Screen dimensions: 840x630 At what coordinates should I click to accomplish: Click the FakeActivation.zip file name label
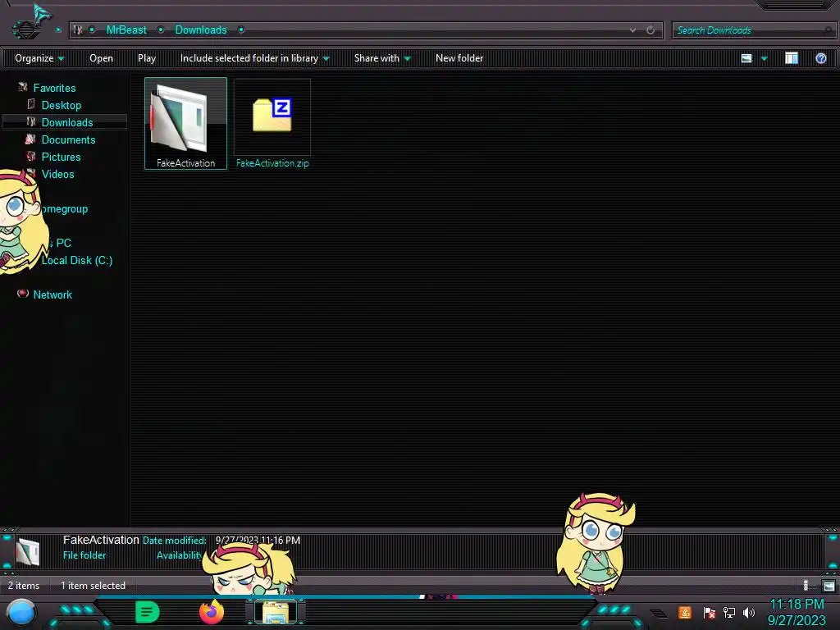click(272, 163)
